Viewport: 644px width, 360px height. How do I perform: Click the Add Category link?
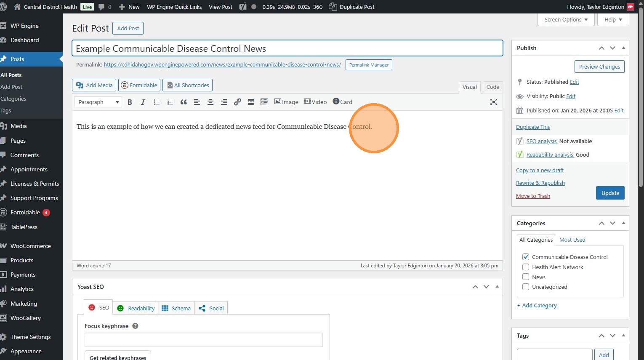[x=537, y=306]
